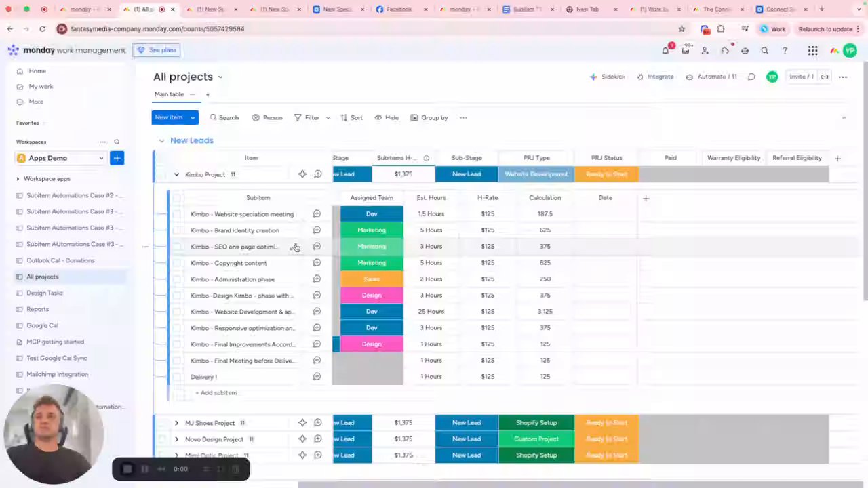The width and height of the screenshot is (868, 488).
Task: Open Apps Demo workspace selector
Action: tap(60, 158)
